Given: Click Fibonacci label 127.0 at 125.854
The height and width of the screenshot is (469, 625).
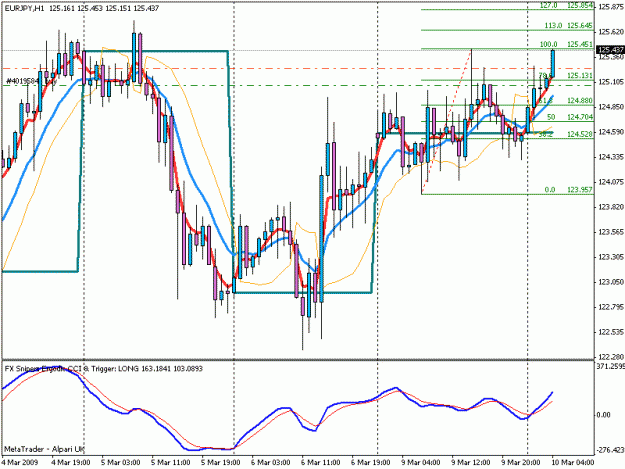Looking at the screenshot, I should click(566, 6).
